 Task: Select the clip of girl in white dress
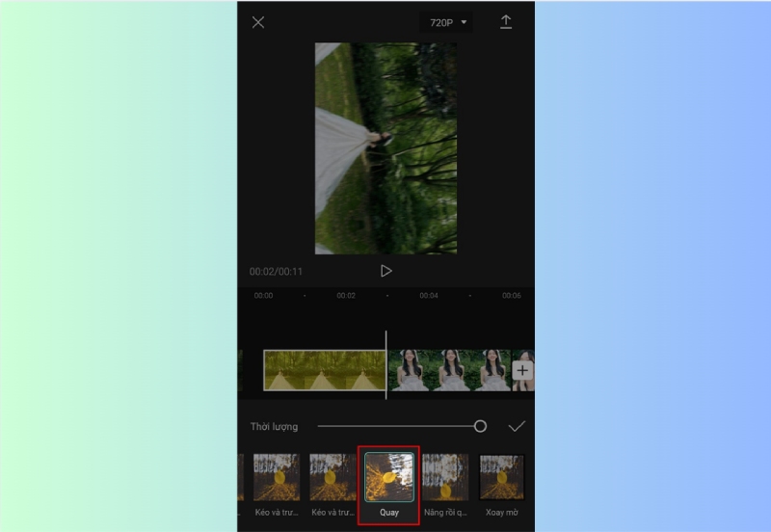[x=448, y=370]
